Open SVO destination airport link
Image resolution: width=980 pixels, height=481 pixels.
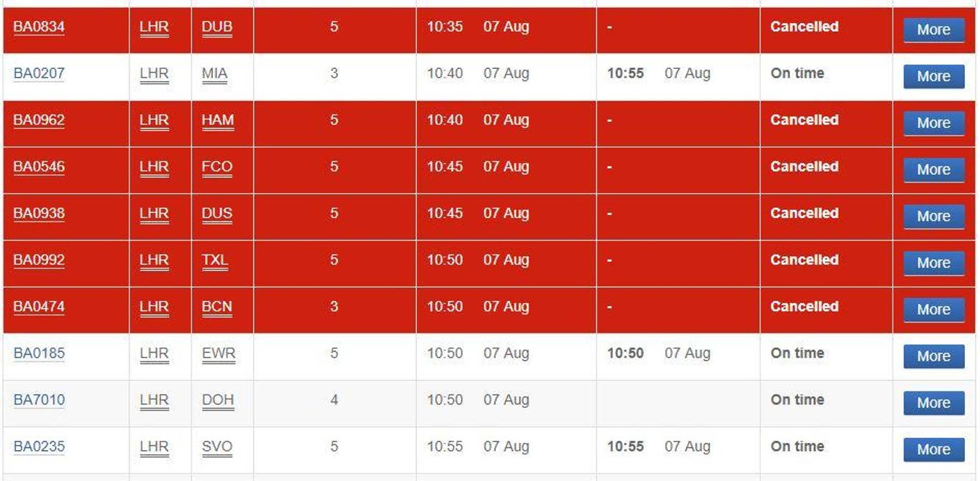click(x=217, y=447)
